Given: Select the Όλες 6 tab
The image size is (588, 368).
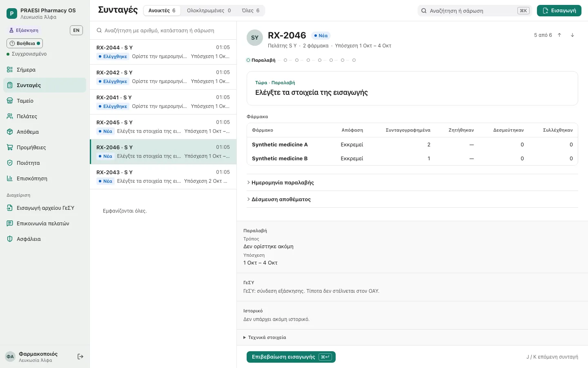Looking at the screenshot, I should coord(250,11).
